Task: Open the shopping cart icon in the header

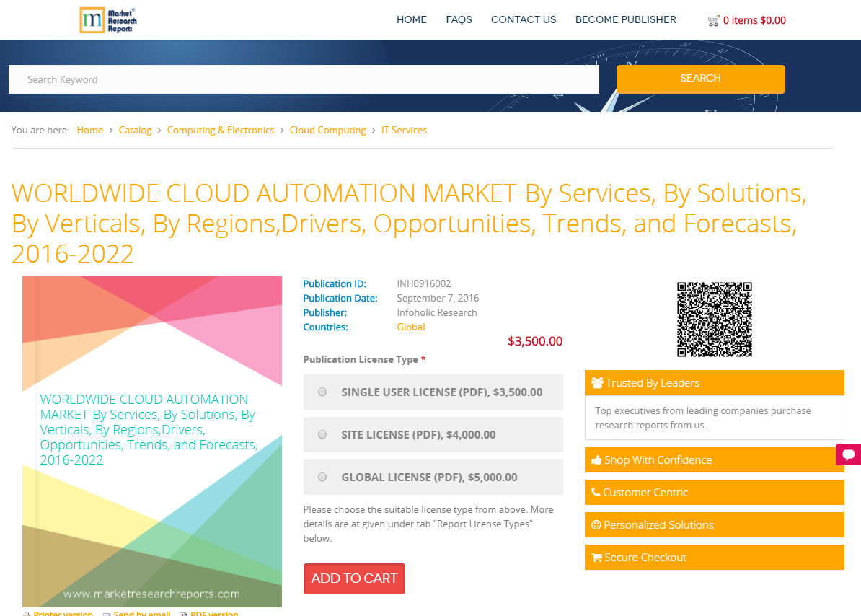Action: pyautogui.click(x=714, y=20)
